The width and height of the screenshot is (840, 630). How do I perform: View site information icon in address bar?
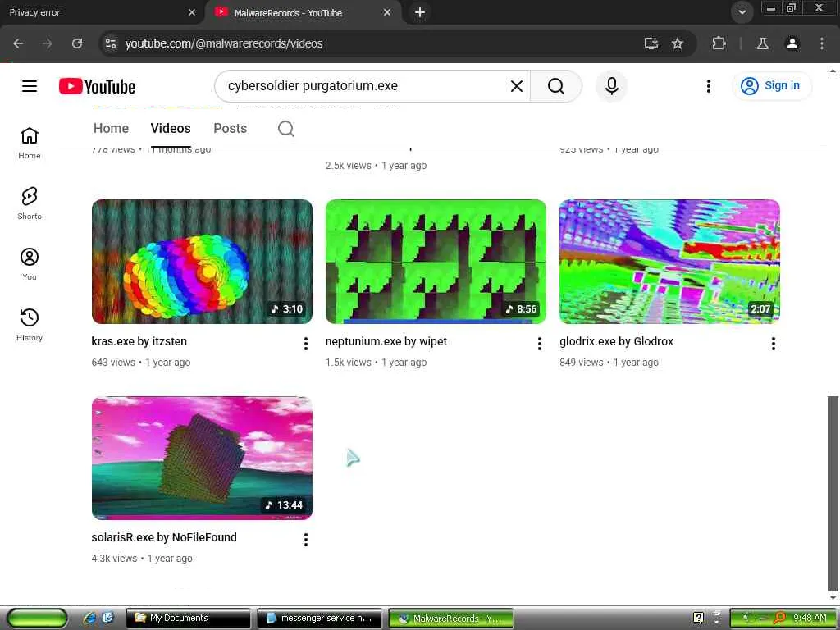[111, 43]
